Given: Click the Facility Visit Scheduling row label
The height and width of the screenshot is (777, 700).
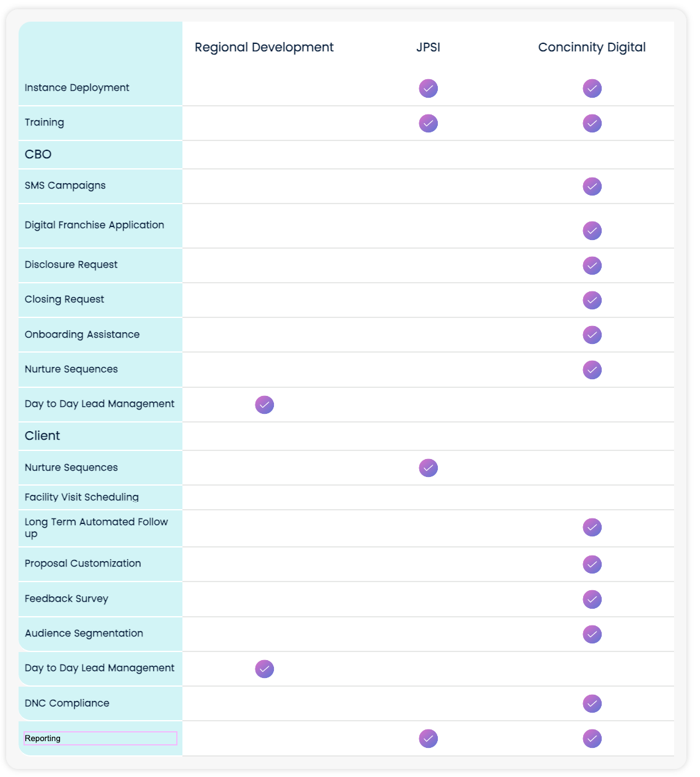Looking at the screenshot, I should tap(82, 497).
